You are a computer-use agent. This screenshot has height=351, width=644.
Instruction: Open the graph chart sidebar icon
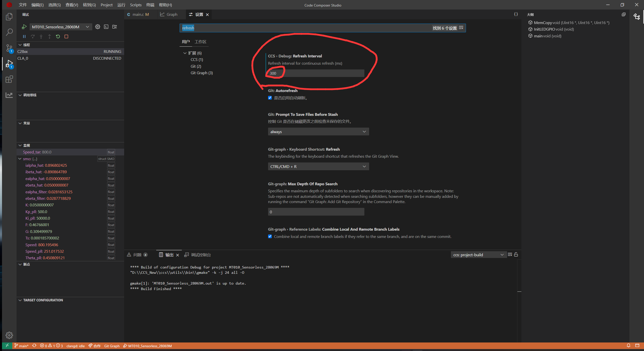[x=9, y=95]
